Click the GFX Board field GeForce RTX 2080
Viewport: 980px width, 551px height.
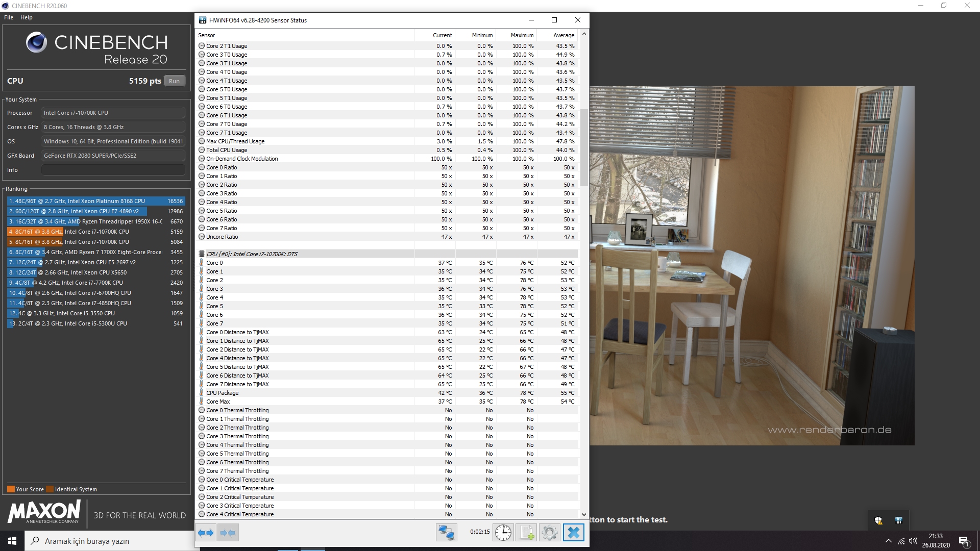pyautogui.click(x=113, y=156)
